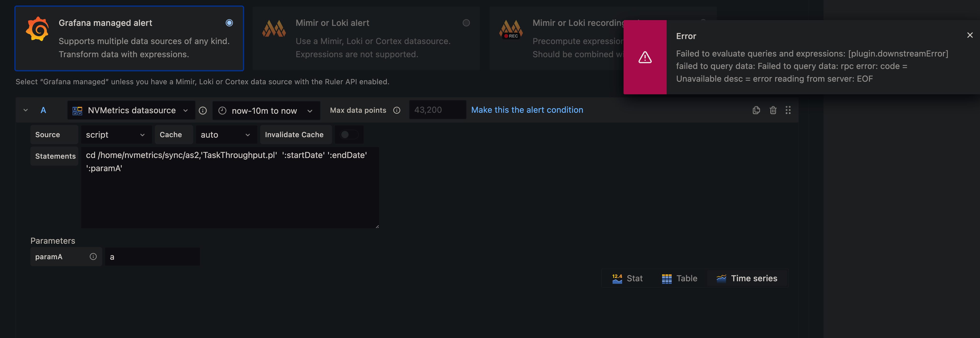This screenshot has width=980, height=338.
Task: Click the clock icon in the time range picker
Action: 222,110
